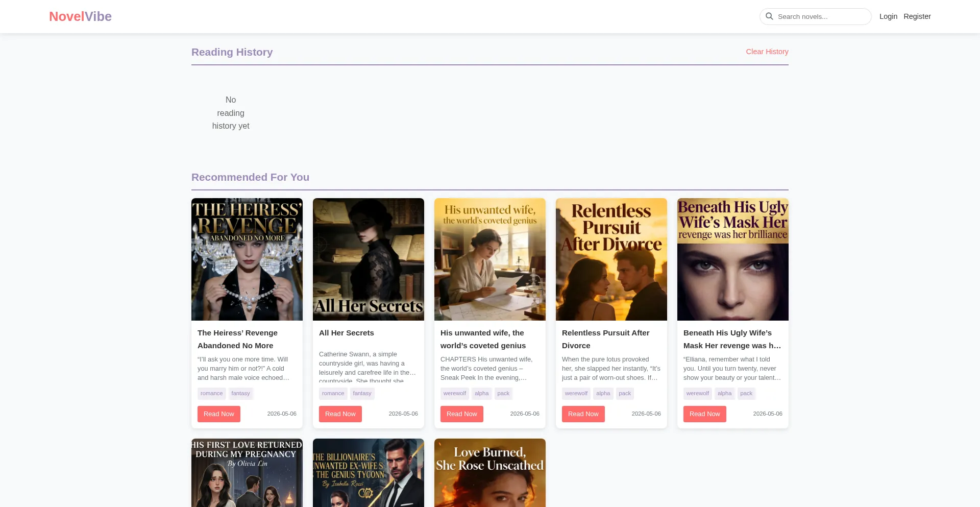Select werewolf tag on His unwanted wife
The width and height of the screenshot is (980, 507).
(455, 394)
